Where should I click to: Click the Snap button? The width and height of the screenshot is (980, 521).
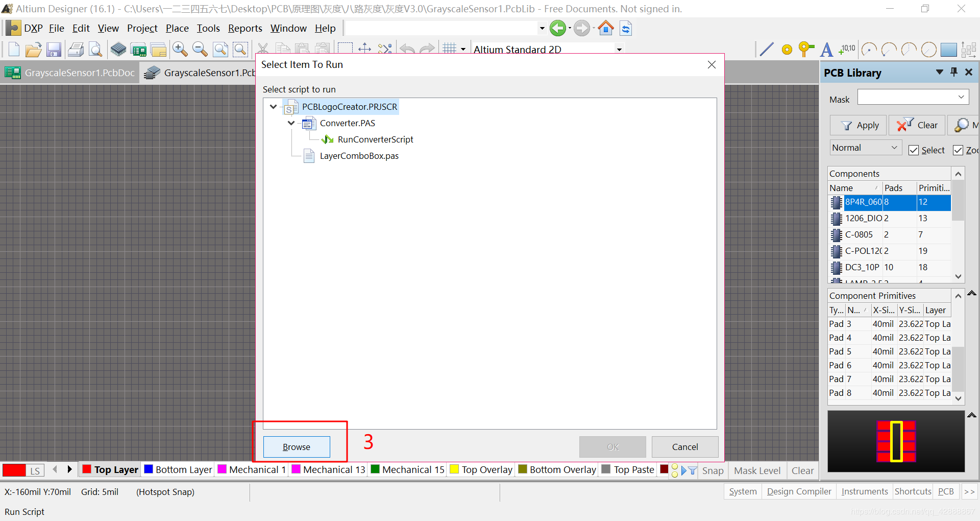tap(713, 470)
